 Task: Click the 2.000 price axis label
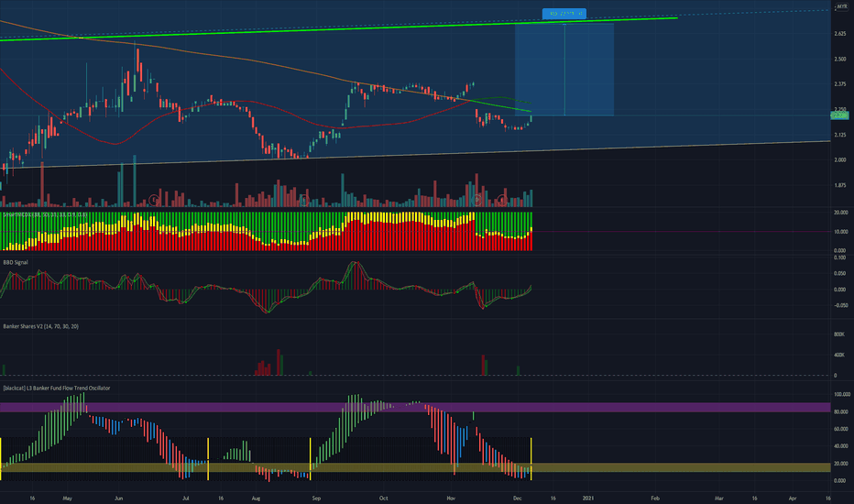(x=840, y=160)
